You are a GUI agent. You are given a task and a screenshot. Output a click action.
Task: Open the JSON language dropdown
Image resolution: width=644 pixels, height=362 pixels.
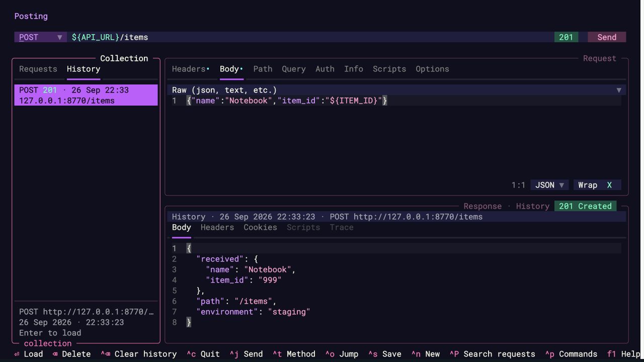click(x=549, y=185)
